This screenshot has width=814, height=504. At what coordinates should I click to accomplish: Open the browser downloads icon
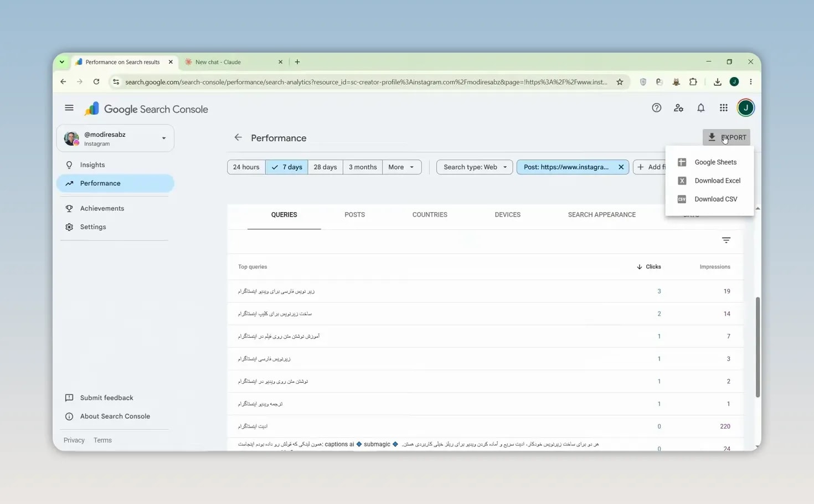point(717,82)
